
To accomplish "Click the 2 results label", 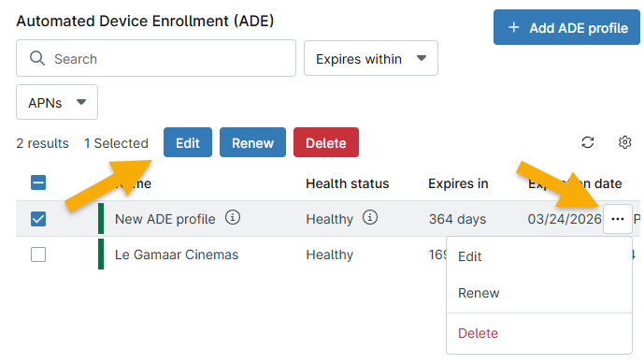I will (x=43, y=143).
